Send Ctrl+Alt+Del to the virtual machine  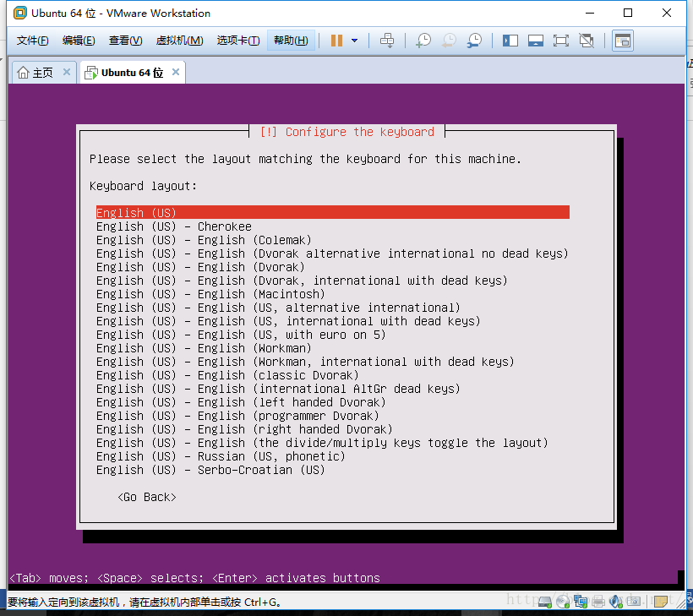[x=387, y=41]
